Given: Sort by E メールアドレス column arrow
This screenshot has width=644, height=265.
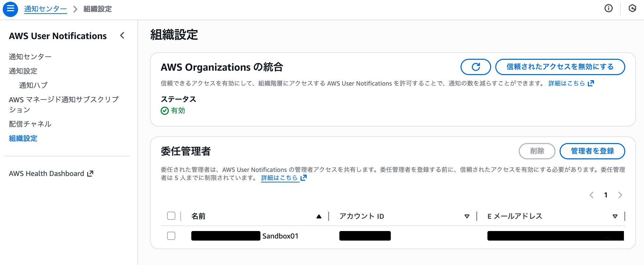Looking at the screenshot, I should (x=615, y=216).
